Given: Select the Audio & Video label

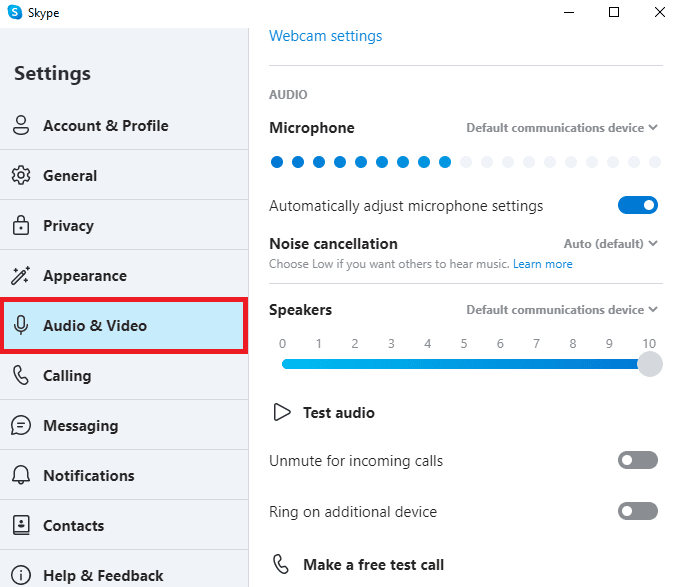Looking at the screenshot, I should pyautogui.click(x=95, y=326).
